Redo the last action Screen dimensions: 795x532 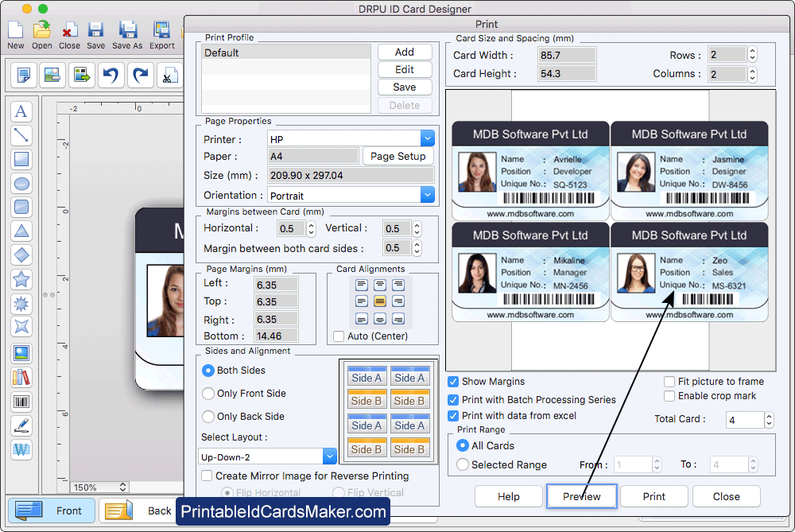click(140, 75)
